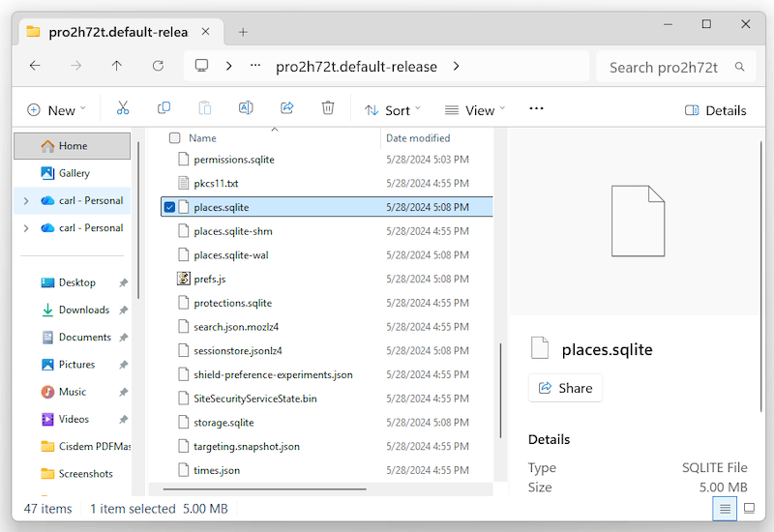Image resolution: width=774 pixels, height=532 pixels.
Task: Open the New dropdown menu
Action: [x=56, y=110]
